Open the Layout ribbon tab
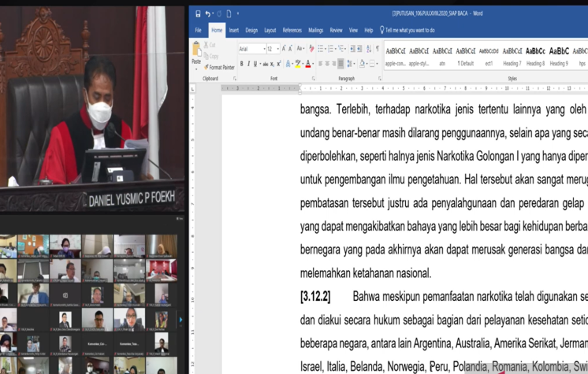588x374 pixels. coord(270,31)
